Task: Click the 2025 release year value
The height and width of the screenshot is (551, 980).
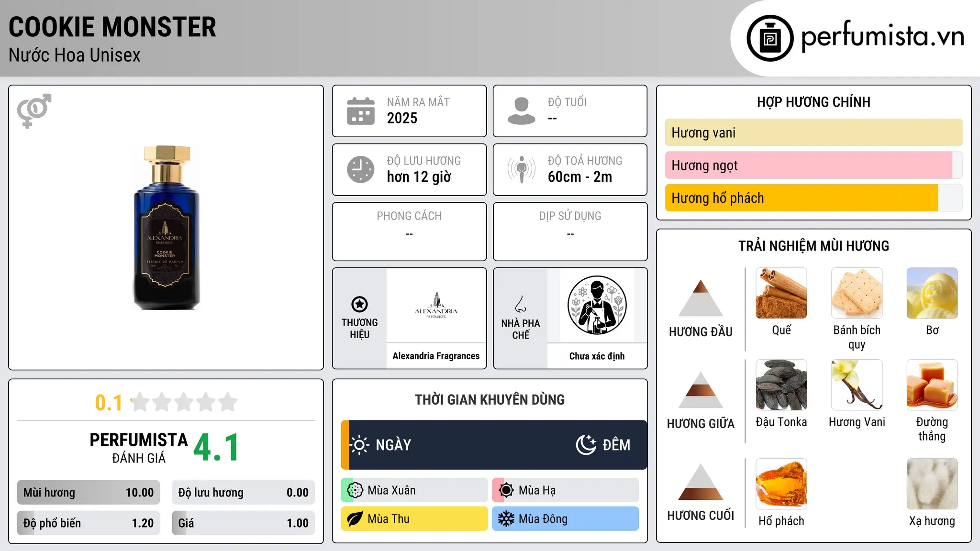Action: coord(402,118)
